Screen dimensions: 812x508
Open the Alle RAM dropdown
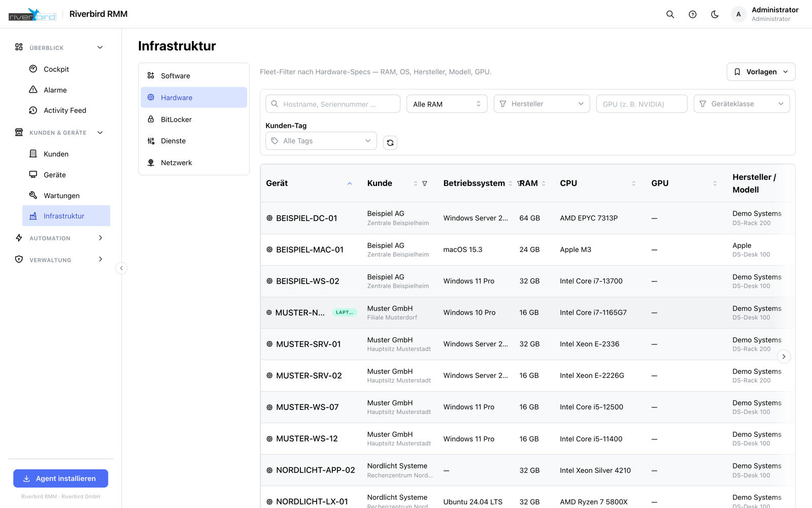coord(447,104)
